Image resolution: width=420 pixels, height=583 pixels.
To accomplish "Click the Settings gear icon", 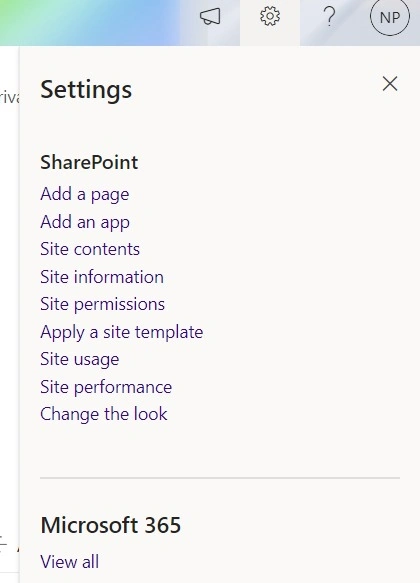I will click(x=270, y=17).
